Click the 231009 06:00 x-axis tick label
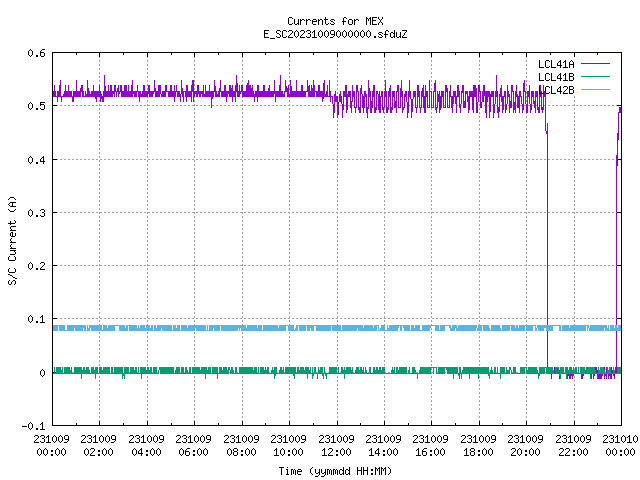 click(x=193, y=445)
